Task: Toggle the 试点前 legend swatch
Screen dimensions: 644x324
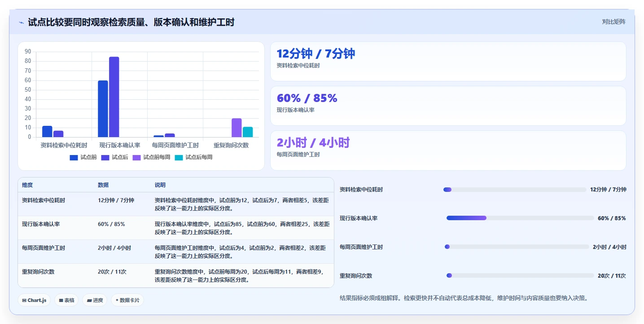Action: coord(74,157)
